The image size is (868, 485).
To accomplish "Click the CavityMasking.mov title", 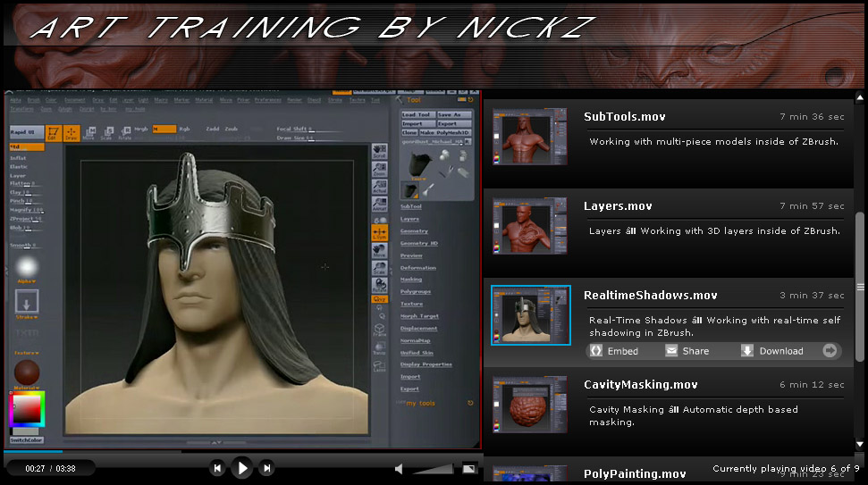I will (640, 385).
